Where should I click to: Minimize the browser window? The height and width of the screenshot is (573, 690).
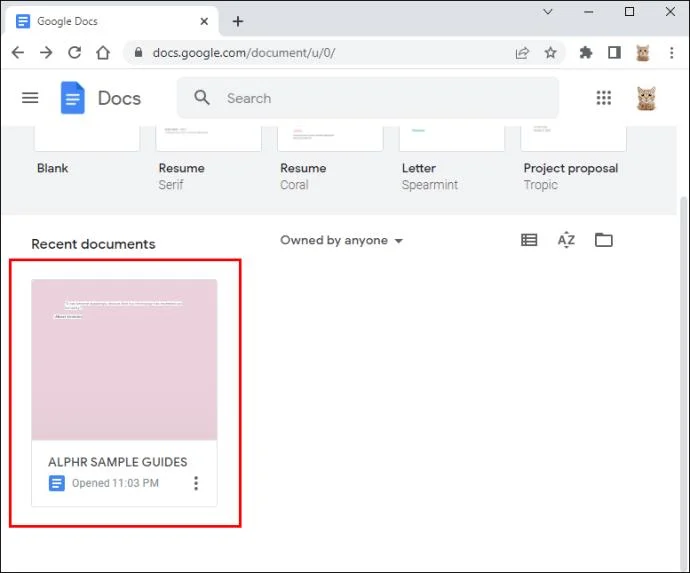point(588,12)
